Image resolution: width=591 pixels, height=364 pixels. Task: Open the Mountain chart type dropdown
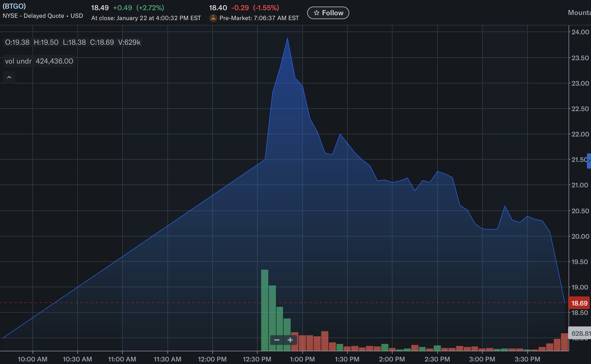coord(579,13)
